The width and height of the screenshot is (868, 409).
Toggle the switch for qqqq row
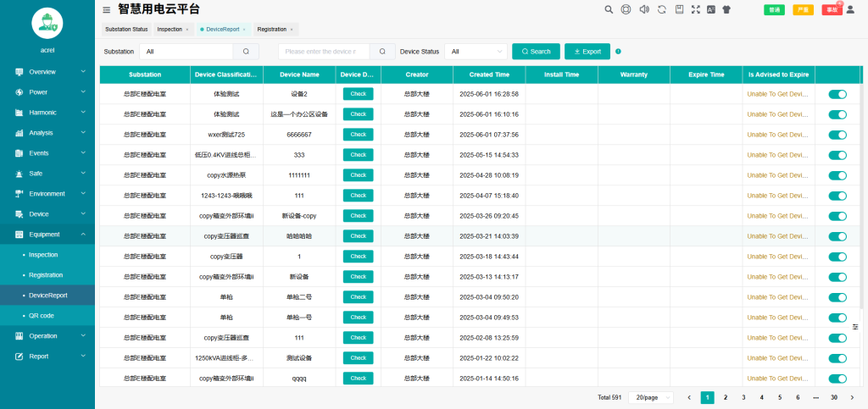837,379
